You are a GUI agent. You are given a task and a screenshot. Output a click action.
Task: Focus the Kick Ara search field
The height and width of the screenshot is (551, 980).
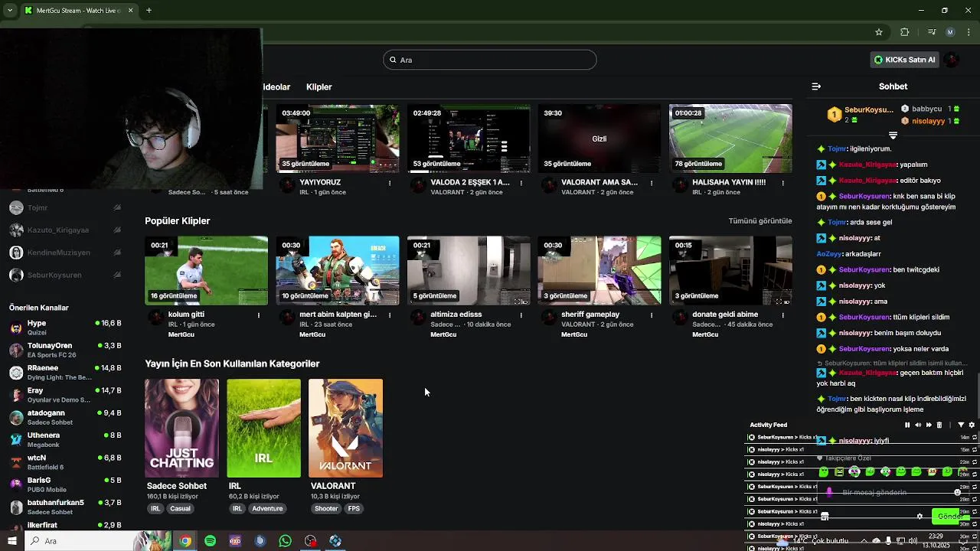(x=490, y=60)
